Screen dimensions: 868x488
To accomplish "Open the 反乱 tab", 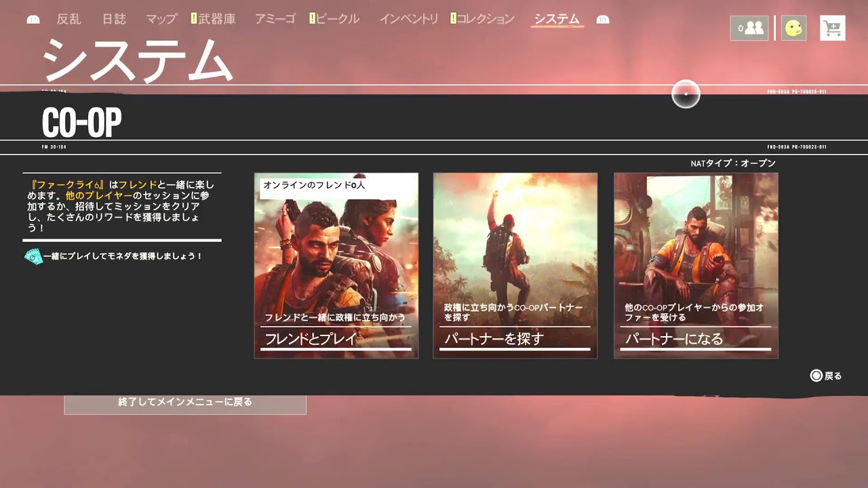I will tap(69, 19).
